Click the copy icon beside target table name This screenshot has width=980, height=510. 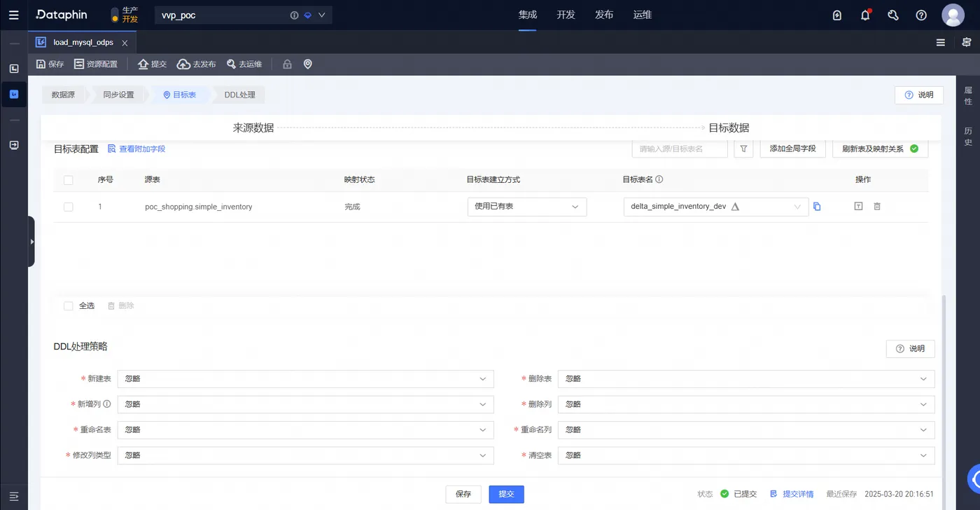(817, 207)
